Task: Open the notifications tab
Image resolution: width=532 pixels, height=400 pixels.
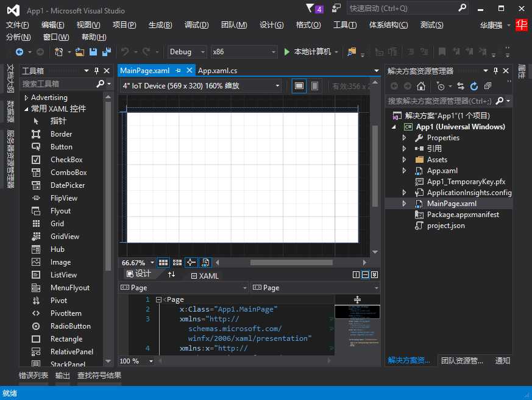Action: (503, 360)
